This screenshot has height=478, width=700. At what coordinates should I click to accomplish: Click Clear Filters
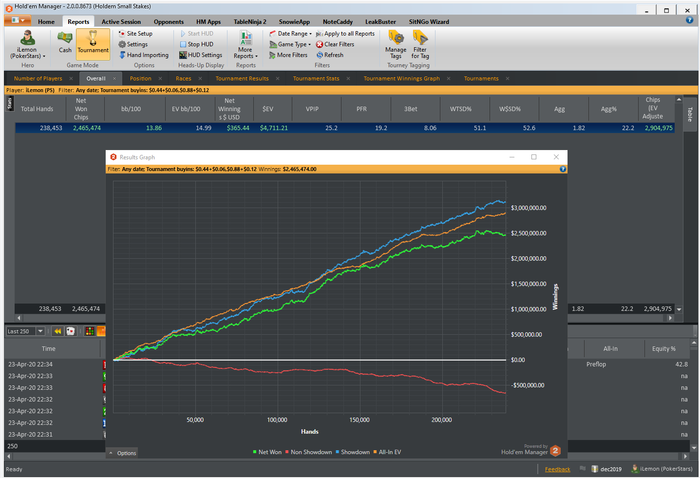tap(335, 44)
